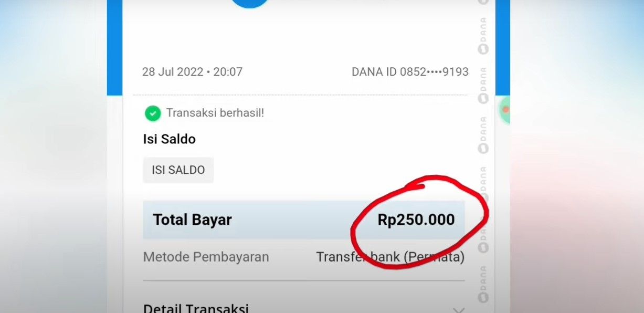Select the Total Bayar row label
The width and height of the screenshot is (644, 313).
point(192,220)
